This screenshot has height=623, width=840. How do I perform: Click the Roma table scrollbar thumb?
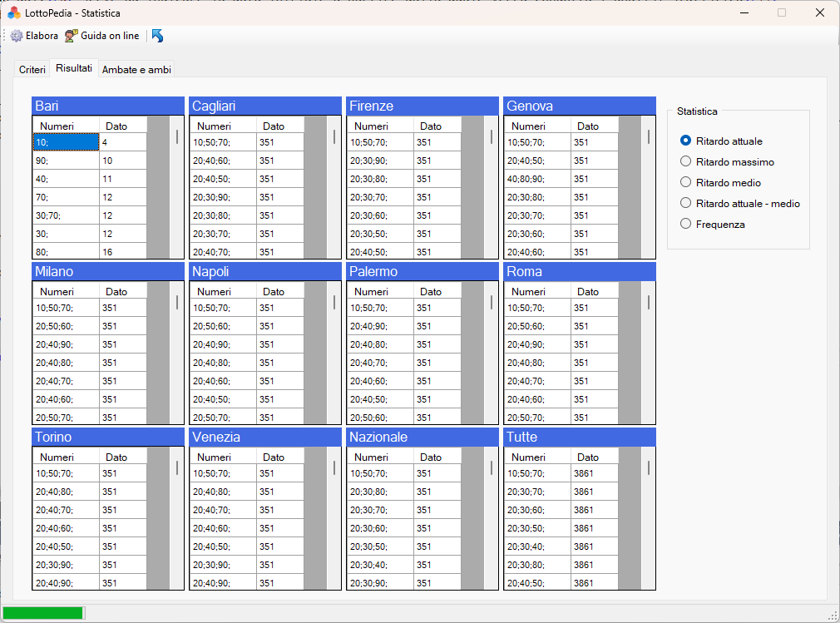click(648, 302)
